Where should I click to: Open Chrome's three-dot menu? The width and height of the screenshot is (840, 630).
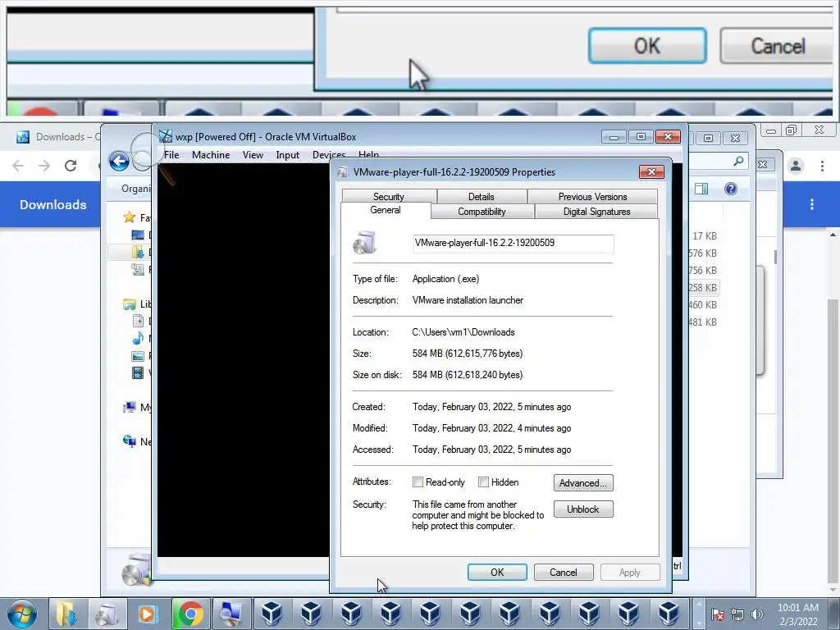point(822,166)
